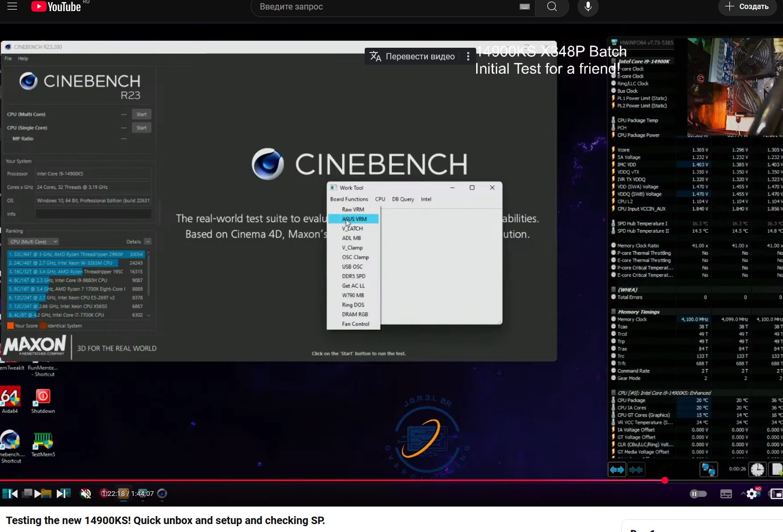Open Intel menu in Work Tool

[426, 199]
